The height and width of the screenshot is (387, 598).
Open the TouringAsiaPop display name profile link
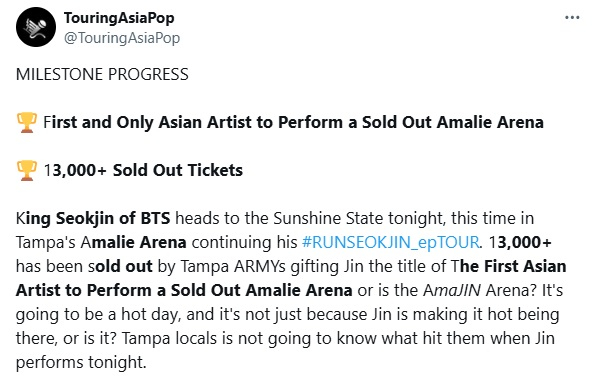coord(119,18)
